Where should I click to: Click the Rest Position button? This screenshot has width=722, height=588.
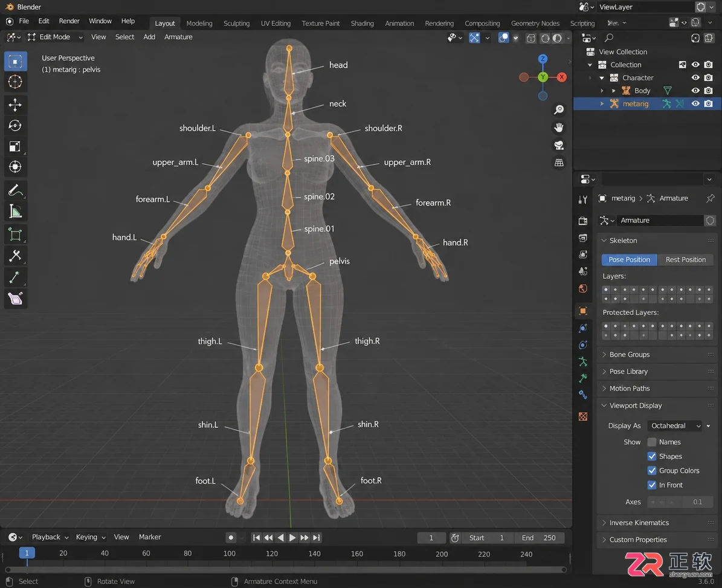685,260
